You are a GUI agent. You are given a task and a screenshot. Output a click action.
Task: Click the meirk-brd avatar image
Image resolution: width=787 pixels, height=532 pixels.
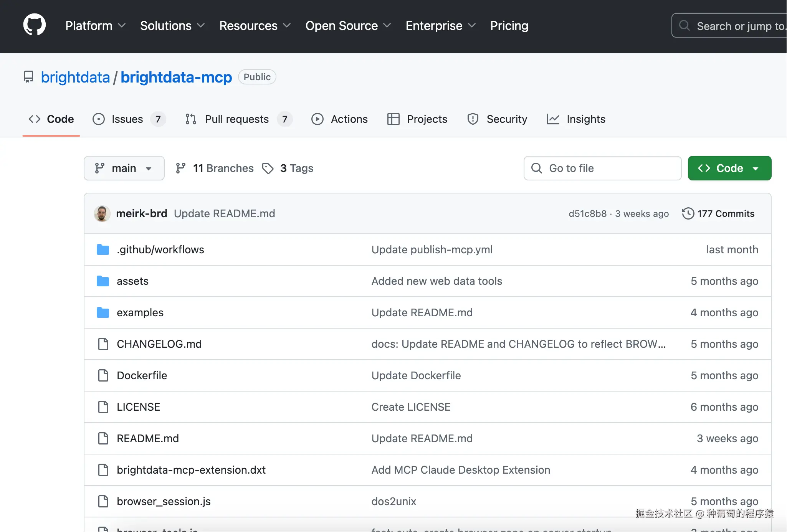(102, 213)
